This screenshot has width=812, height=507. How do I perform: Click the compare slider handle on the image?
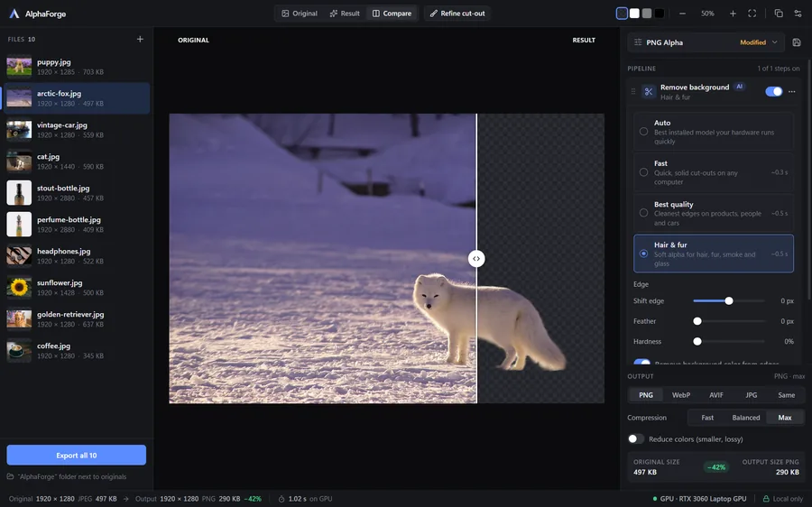pyautogui.click(x=476, y=258)
